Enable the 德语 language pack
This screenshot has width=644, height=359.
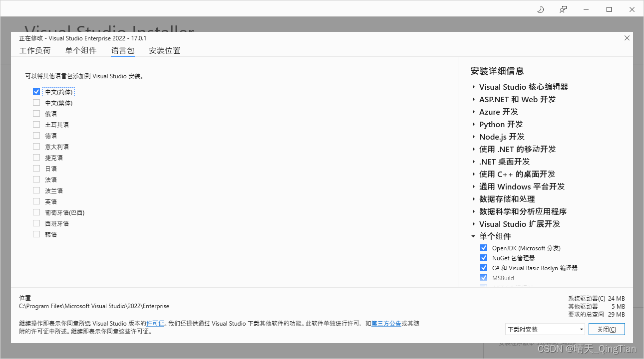(x=36, y=135)
